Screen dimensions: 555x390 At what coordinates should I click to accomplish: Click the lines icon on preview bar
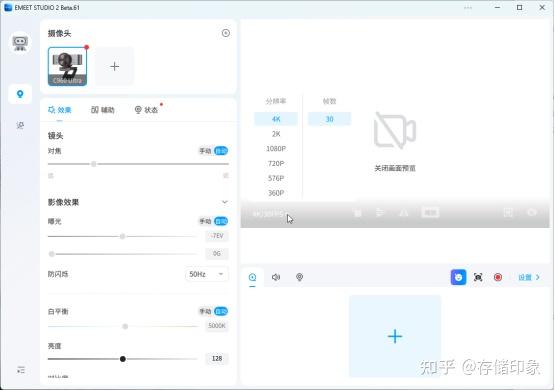[380, 213]
